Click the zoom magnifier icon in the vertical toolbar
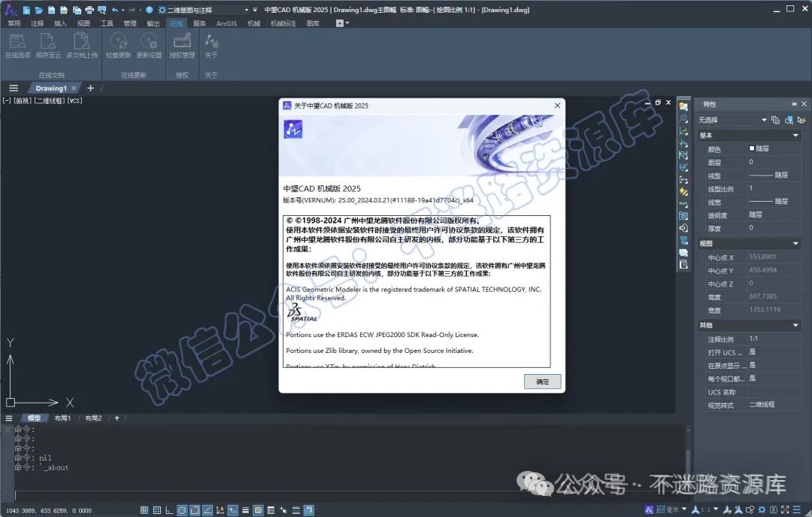 pos(683,119)
